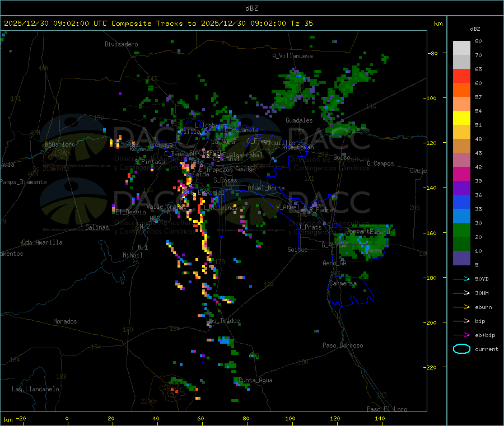The image size is (504, 426).
Task: Click the cyan 'current' ellipse symbol
Action: 461,349
